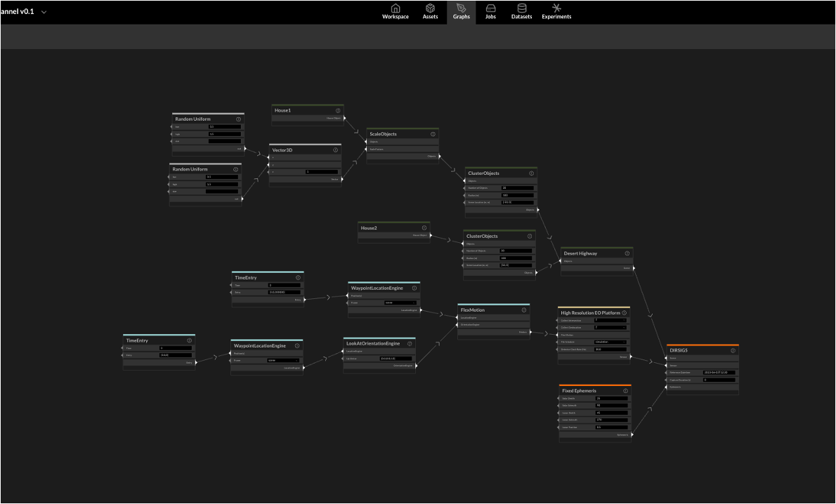The image size is (836, 504).
Task: Show info for the DIRSIG5 node
Action: pos(733,350)
